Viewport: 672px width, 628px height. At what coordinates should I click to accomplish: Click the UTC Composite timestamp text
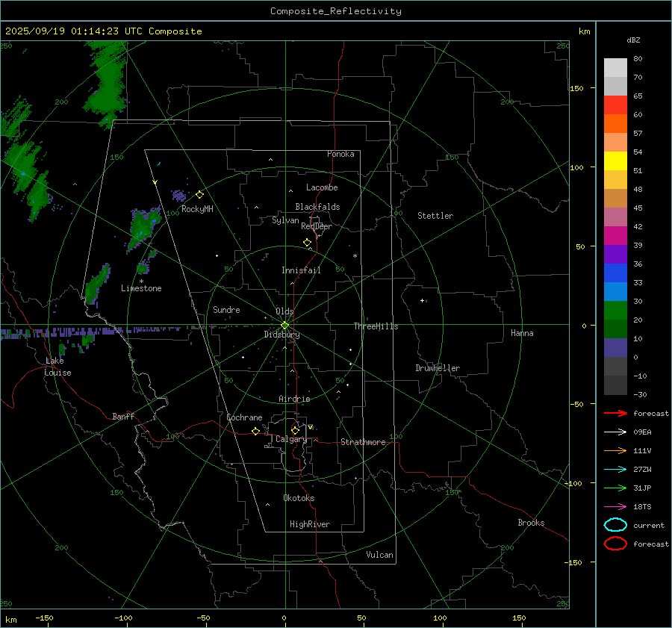click(x=103, y=31)
